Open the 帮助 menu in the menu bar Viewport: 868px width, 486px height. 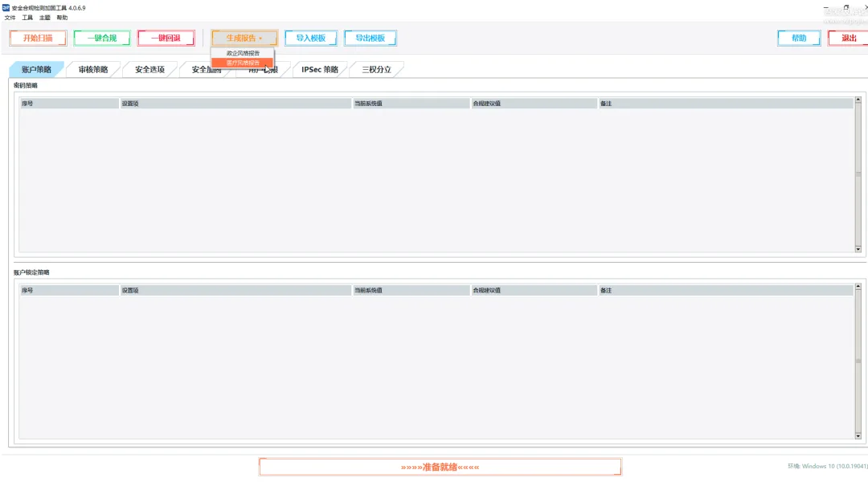(62, 18)
